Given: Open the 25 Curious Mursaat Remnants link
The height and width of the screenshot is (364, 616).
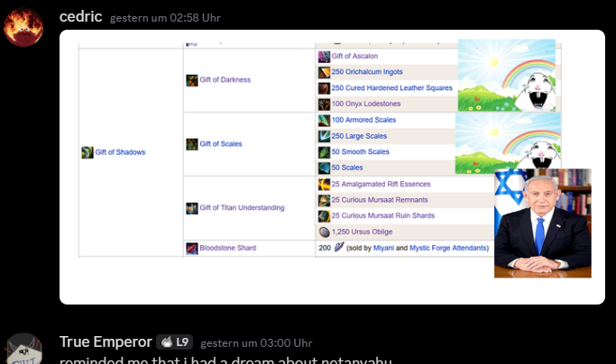Looking at the screenshot, I should [x=380, y=200].
